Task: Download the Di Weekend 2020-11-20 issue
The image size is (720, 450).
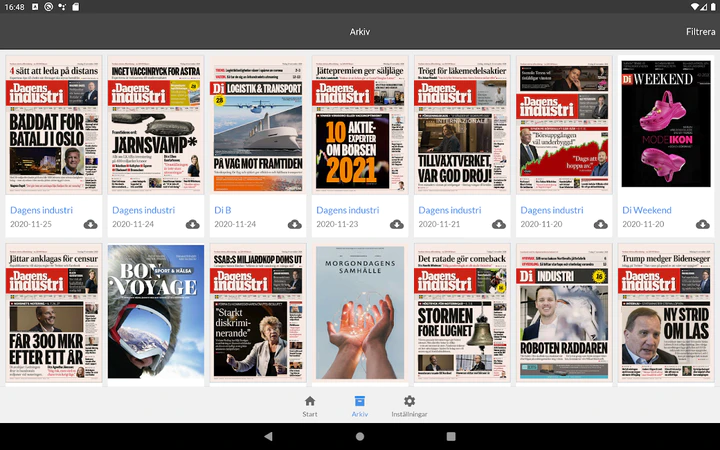Action: point(702,224)
